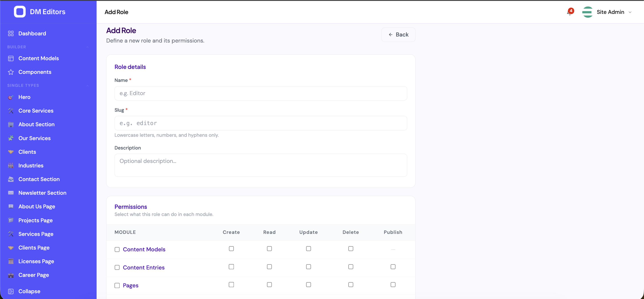The image size is (644, 299).
Task: Click Content Entries link in permissions table
Action: coord(144,267)
